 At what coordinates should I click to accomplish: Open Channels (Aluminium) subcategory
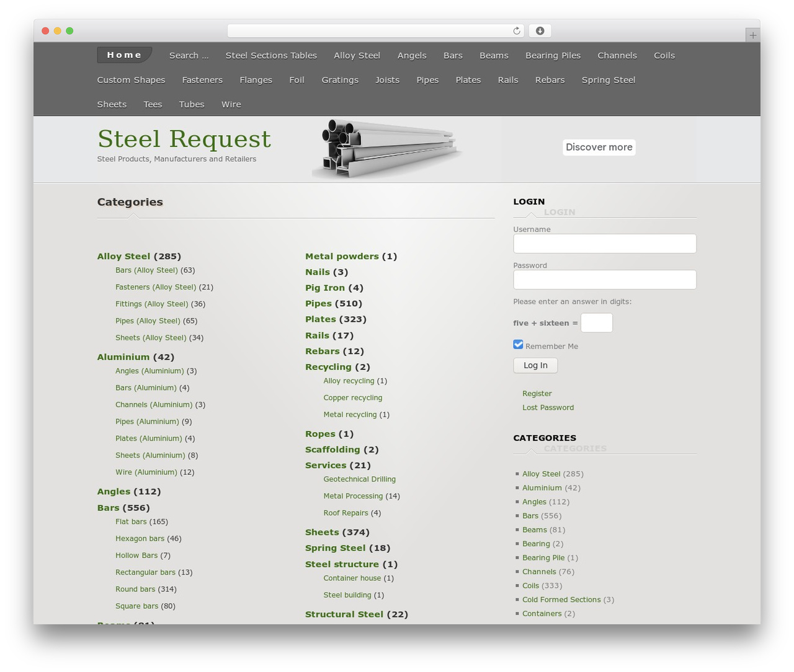(x=154, y=405)
